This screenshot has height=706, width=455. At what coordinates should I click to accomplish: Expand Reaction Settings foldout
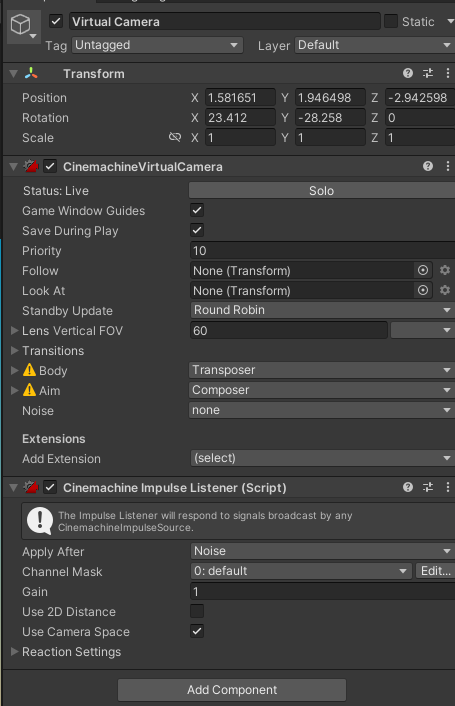pos(14,651)
